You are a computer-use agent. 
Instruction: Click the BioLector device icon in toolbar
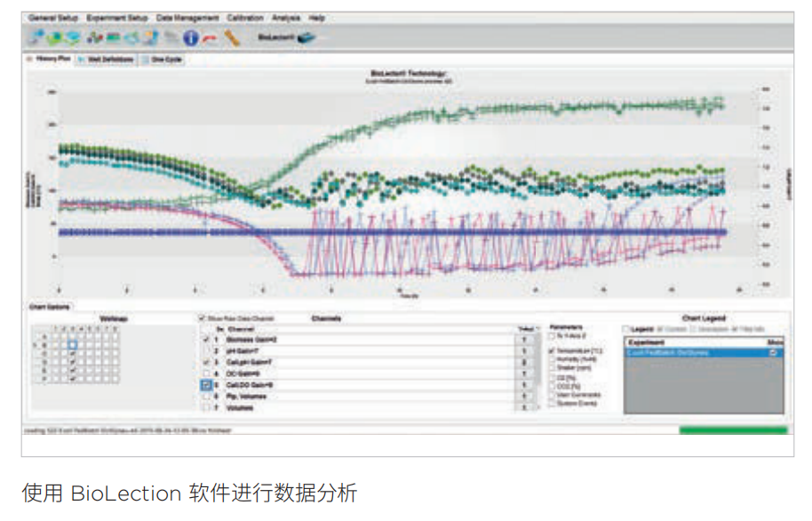(307, 37)
